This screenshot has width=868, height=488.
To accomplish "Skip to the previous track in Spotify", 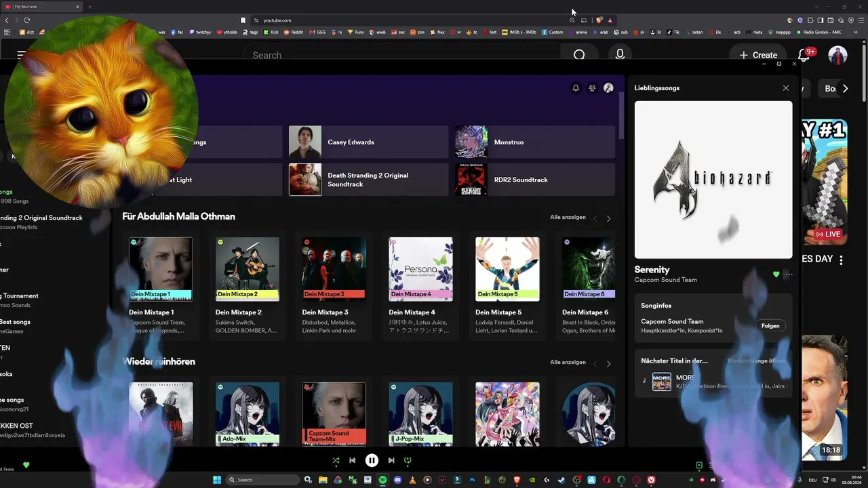I will pyautogui.click(x=352, y=460).
